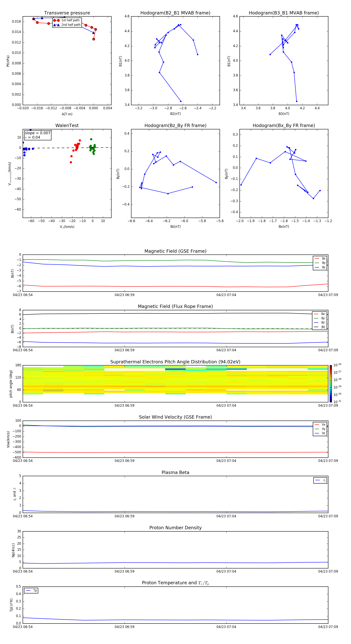Click the Tp legend in Proton Temperature plot
The height and width of the screenshot is (644, 351).
point(31,591)
